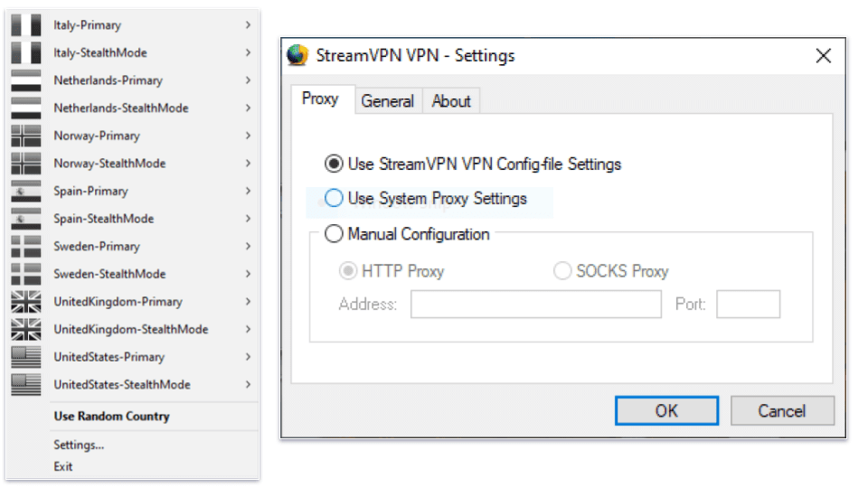Click the UnitedKingdom-StealthMode flag icon
Image resolution: width=868 pixels, height=488 pixels.
[26, 329]
